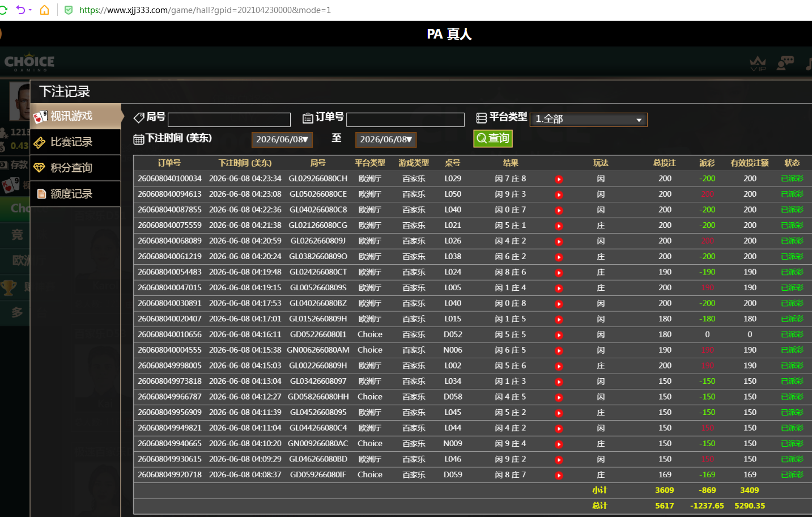This screenshot has height=517, width=812.
Task: Click the 有效投注额 column header
Action: coord(750,163)
